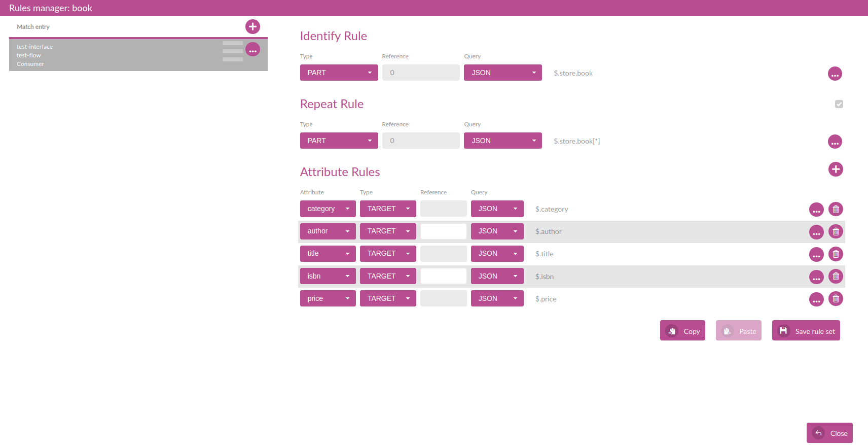Open ellipsis editor for category attribute row

point(816,209)
